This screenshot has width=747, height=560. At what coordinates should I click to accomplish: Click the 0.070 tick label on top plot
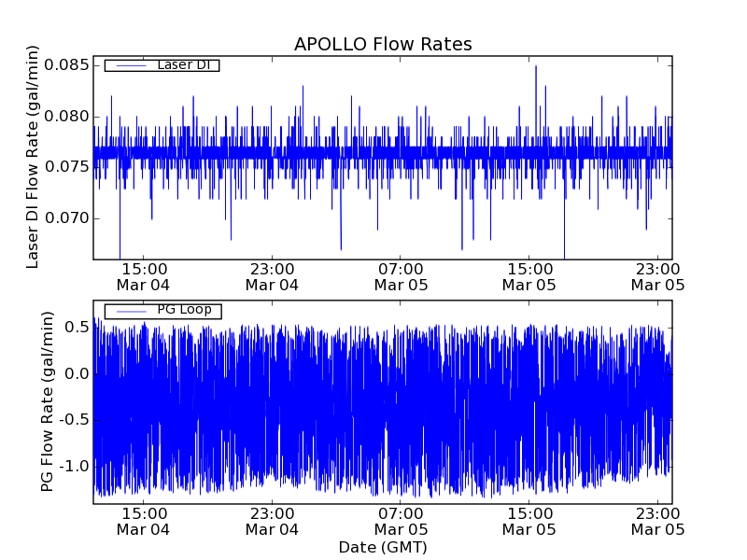coord(66,218)
